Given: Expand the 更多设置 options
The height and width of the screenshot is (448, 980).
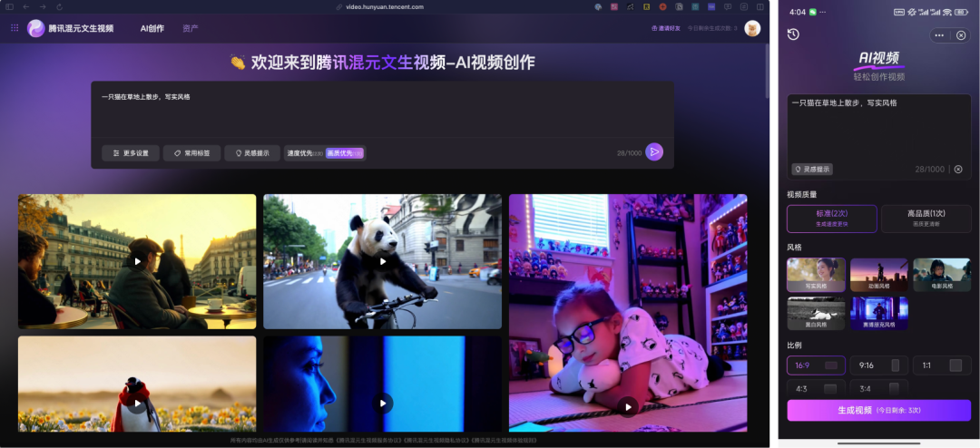Looking at the screenshot, I should coord(130,153).
